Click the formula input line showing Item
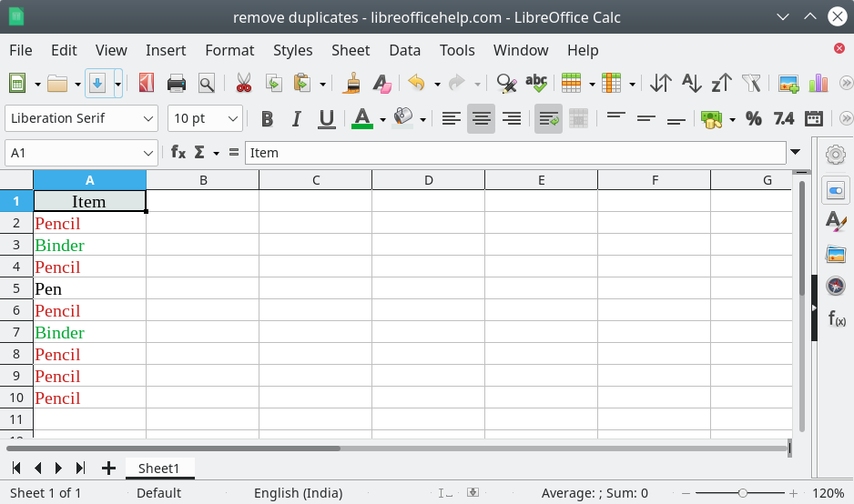This screenshot has height=504, width=854. coord(515,153)
